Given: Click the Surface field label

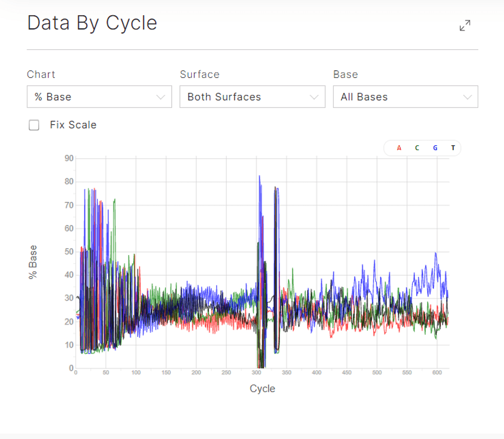Looking at the screenshot, I should (199, 74).
